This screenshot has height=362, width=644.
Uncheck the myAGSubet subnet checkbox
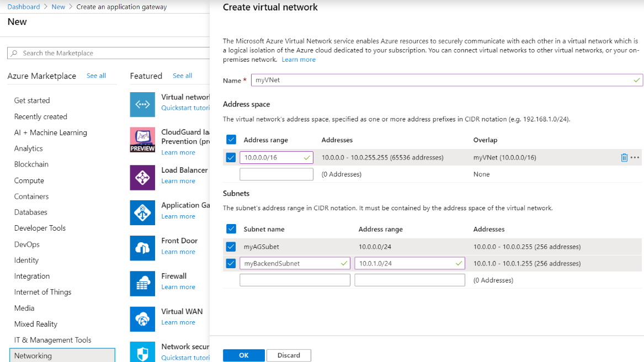click(x=231, y=247)
